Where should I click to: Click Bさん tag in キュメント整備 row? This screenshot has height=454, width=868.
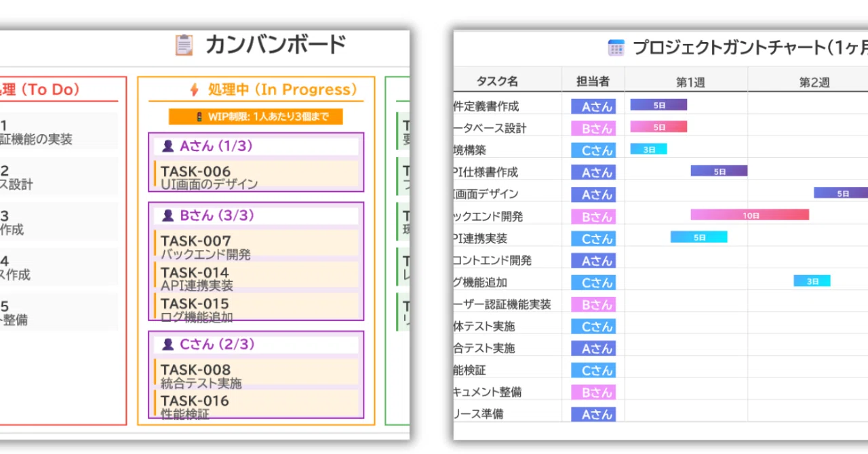tap(593, 392)
